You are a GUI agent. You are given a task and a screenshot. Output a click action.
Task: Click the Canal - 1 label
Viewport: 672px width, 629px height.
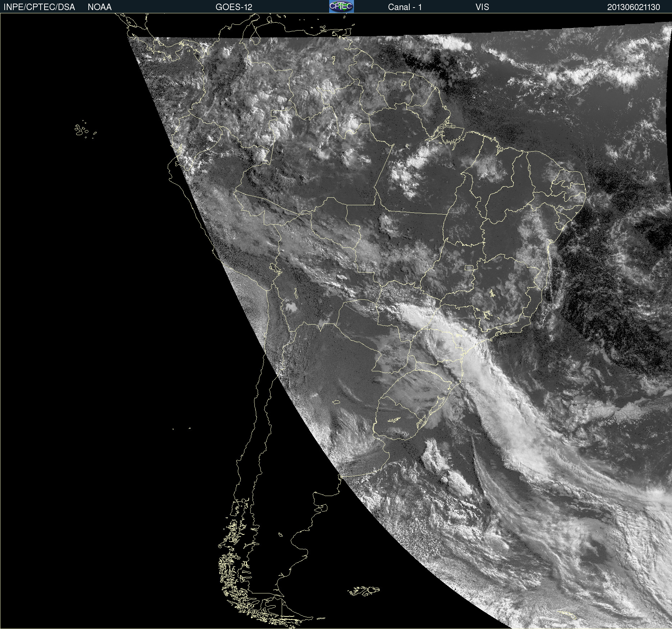pos(405,7)
